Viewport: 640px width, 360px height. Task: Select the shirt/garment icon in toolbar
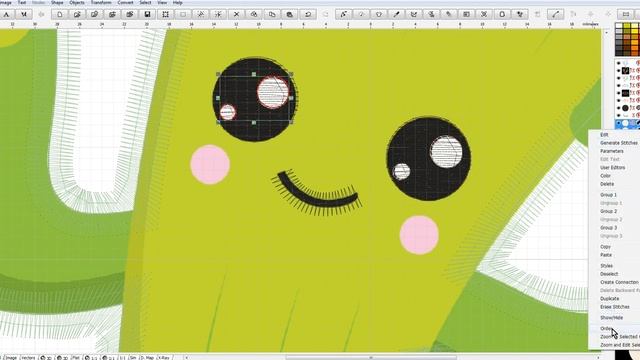click(379, 14)
